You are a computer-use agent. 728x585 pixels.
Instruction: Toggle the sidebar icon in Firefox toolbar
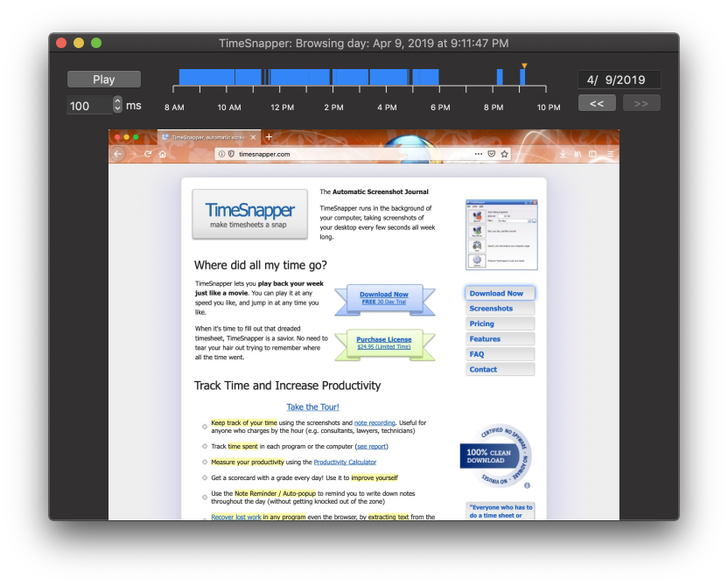pos(592,153)
